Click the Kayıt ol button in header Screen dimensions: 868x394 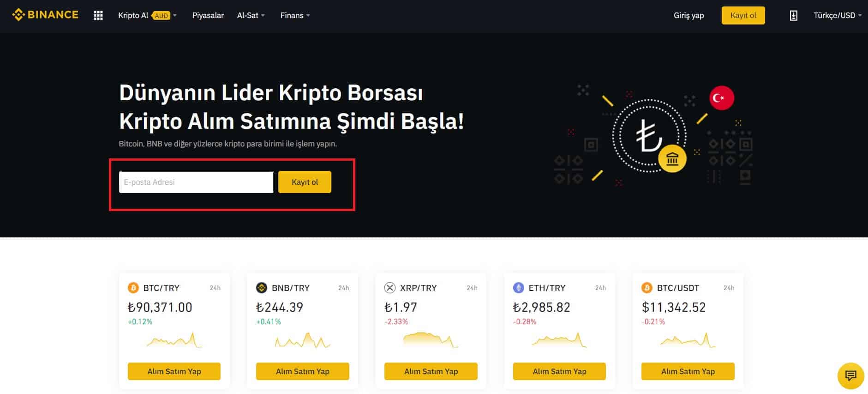coord(743,16)
